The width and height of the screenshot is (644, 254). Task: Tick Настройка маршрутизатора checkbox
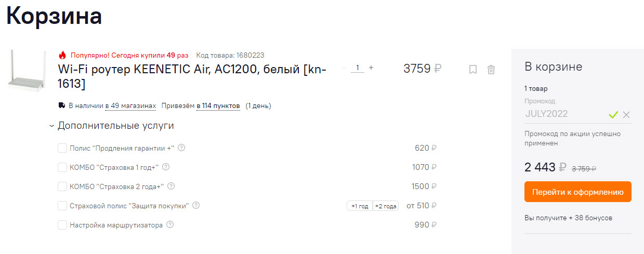pos(62,225)
